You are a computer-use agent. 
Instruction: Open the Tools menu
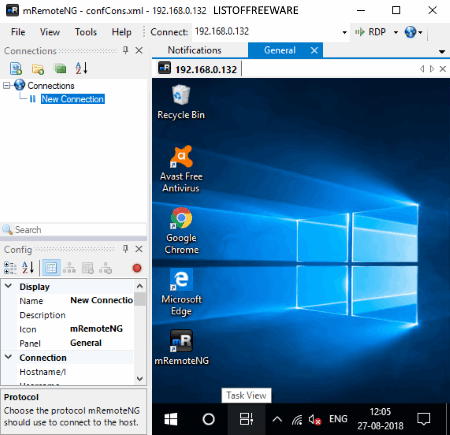(86, 32)
